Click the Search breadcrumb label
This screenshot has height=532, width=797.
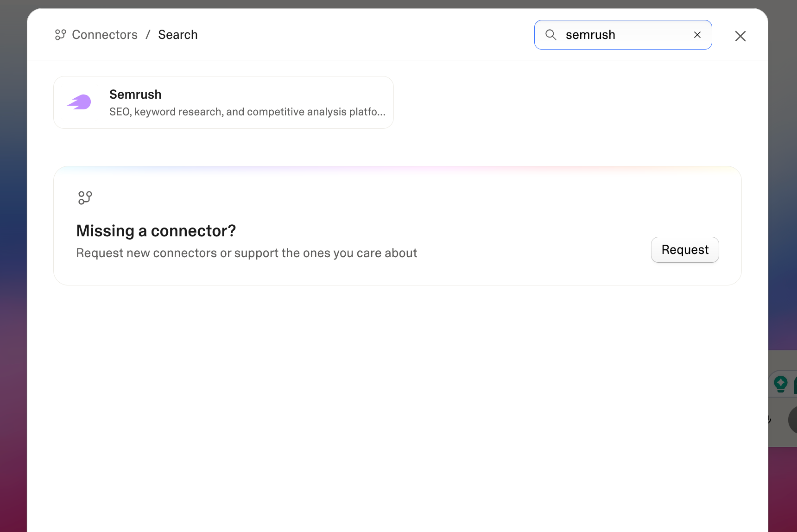coord(178,35)
